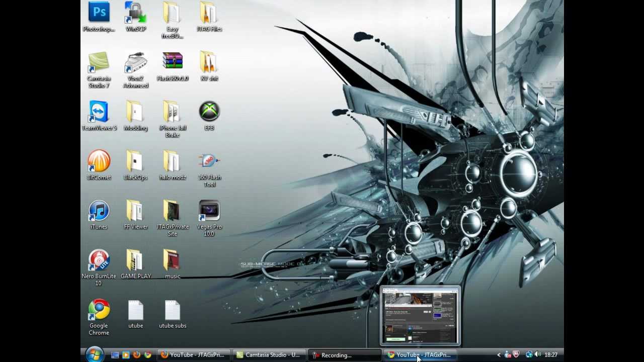This screenshot has height=362, width=644.
Task: Switch to Camtasia Studio taskbar button
Action: pos(268,355)
